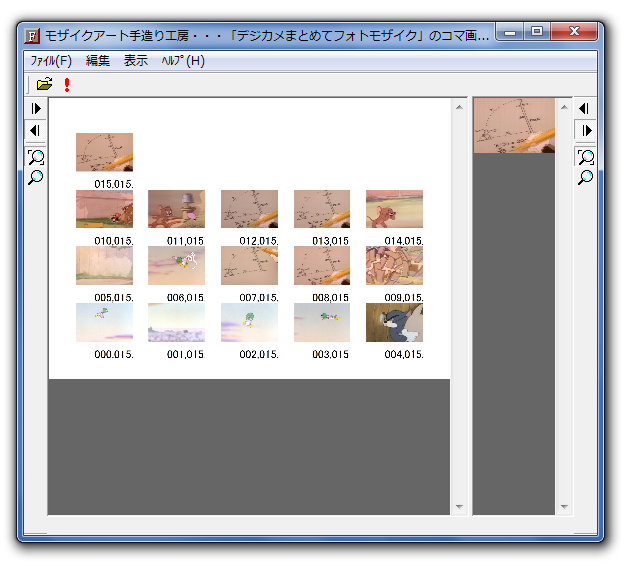Click the label text 004,015.

click(x=404, y=354)
